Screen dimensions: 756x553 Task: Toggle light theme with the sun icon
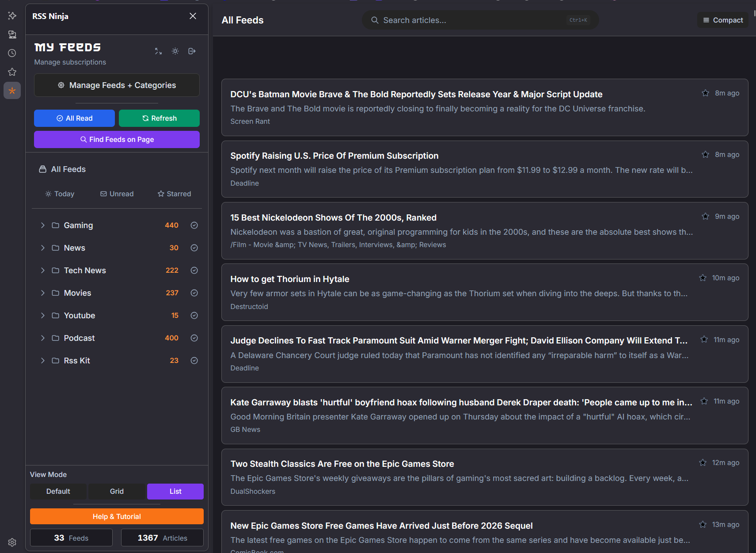pyautogui.click(x=175, y=51)
